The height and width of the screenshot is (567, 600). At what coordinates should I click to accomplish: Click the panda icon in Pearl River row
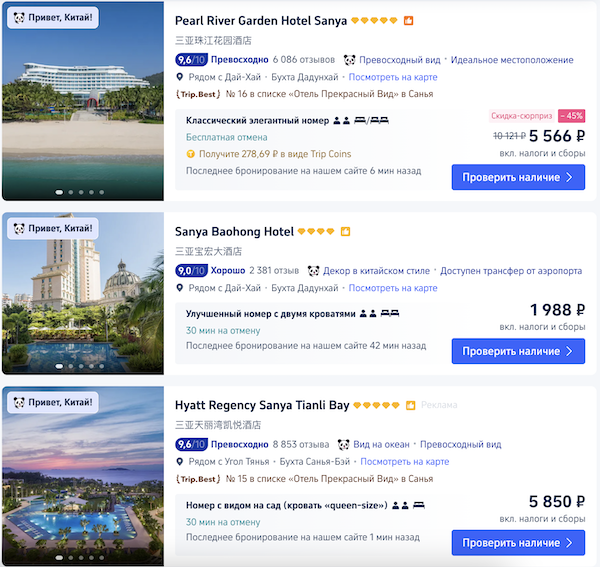(x=350, y=60)
